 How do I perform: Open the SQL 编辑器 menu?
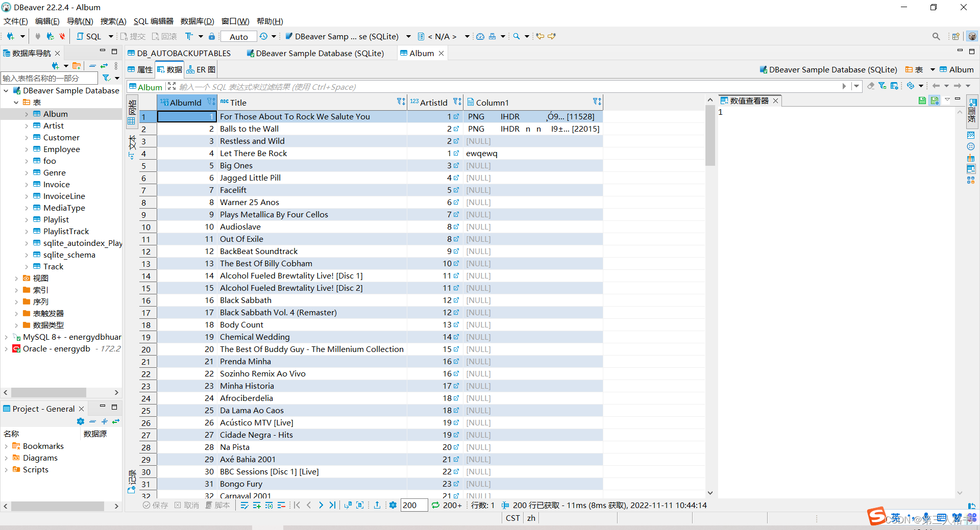click(153, 21)
